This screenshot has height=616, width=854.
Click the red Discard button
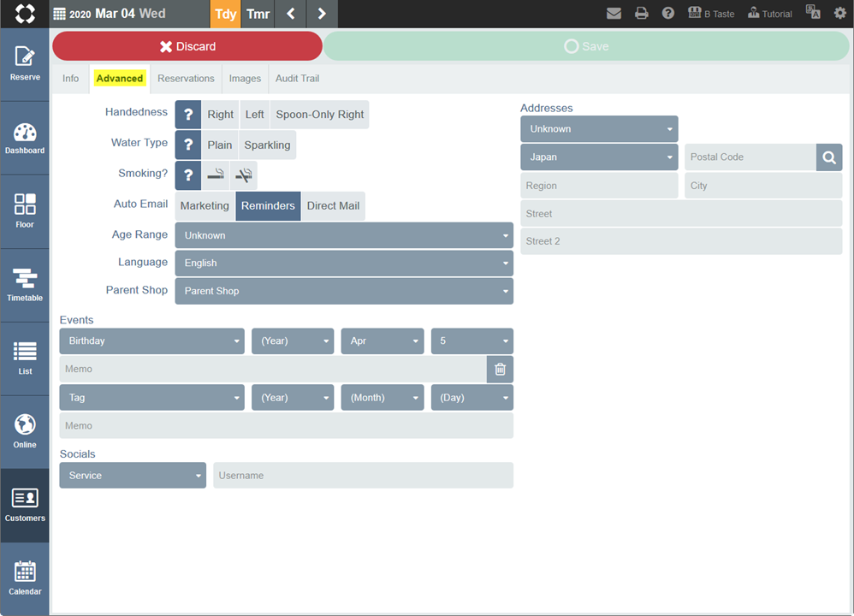tap(187, 46)
